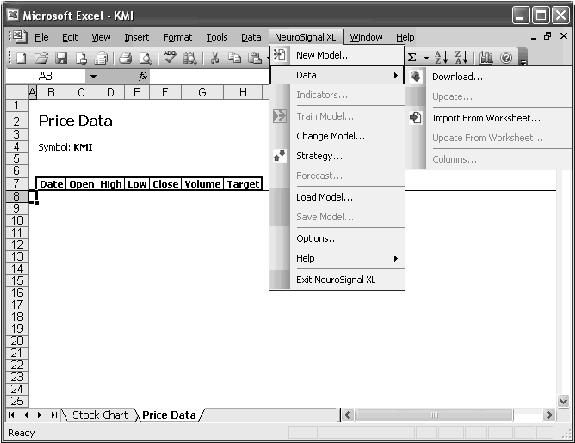Viewport: 575px width, 443px height.
Task: Go to last sheet navigation button
Action: 54,415
